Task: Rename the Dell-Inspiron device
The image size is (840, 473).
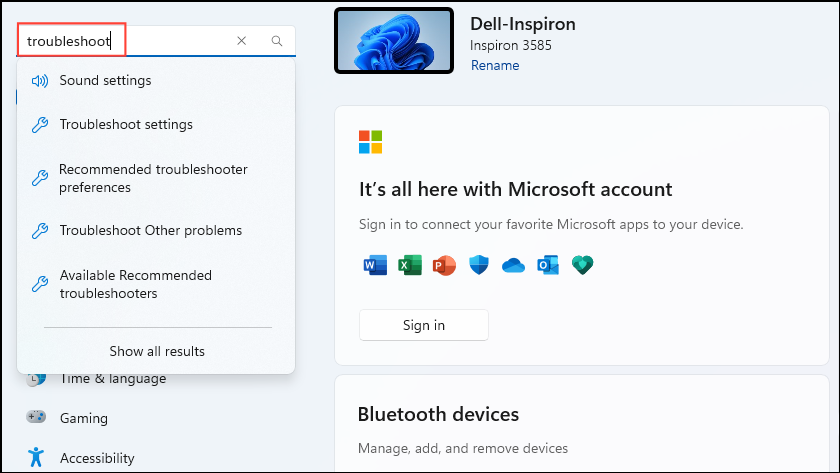Action: (495, 65)
